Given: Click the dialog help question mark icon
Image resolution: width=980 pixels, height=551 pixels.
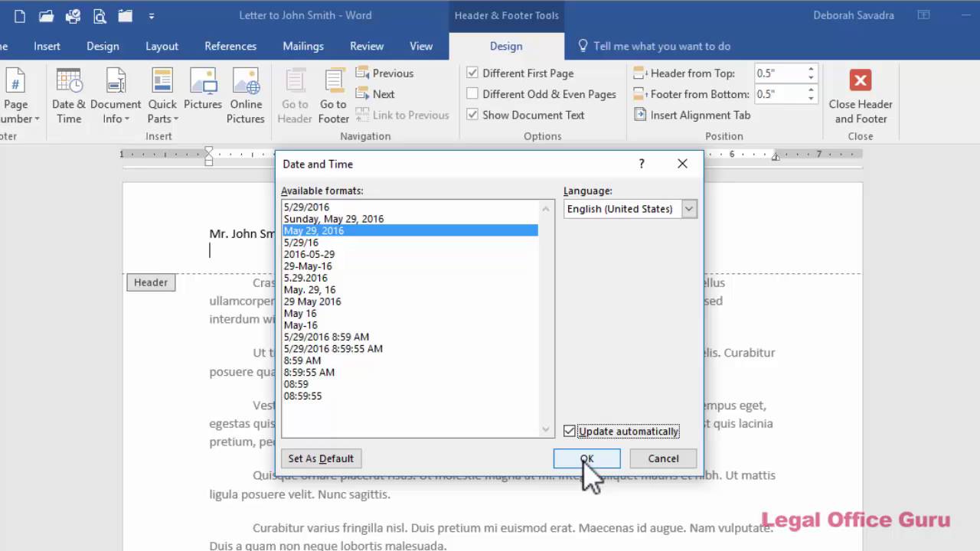Looking at the screenshot, I should [x=642, y=164].
